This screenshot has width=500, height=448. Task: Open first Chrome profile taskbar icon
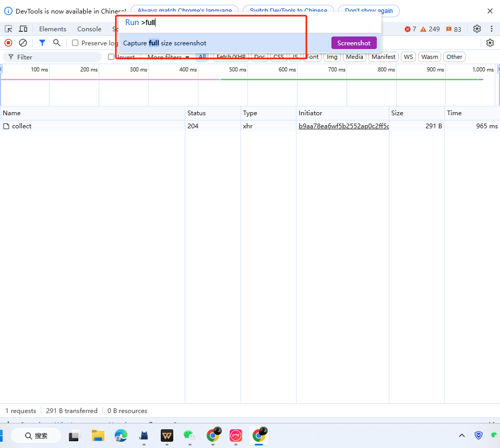(213, 435)
